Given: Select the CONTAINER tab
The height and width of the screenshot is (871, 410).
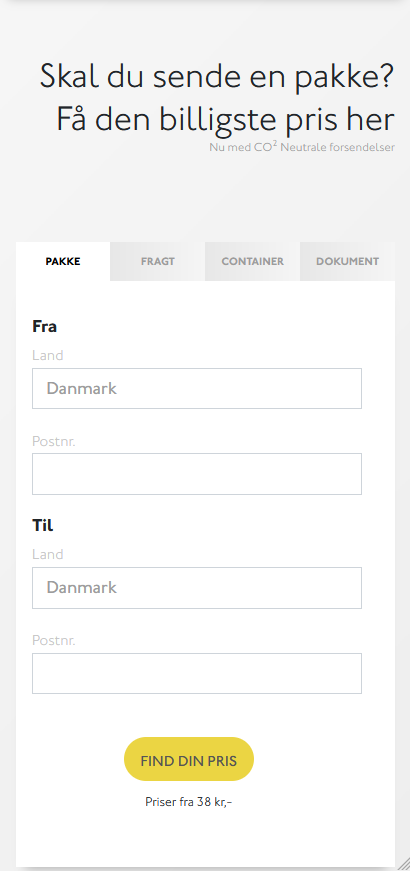Looking at the screenshot, I should click(252, 261).
